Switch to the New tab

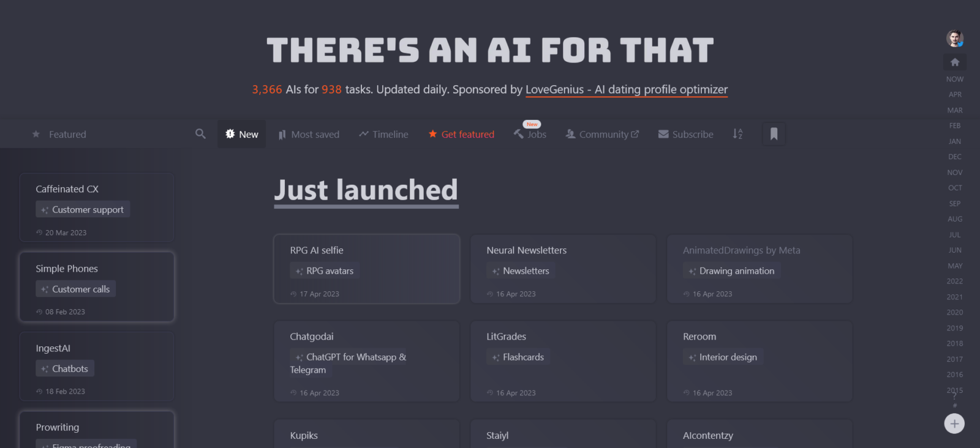(x=242, y=134)
